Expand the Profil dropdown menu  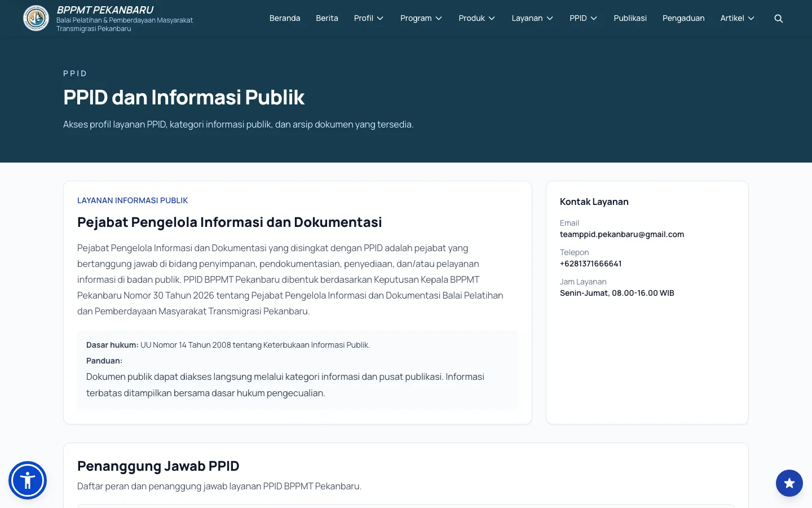coord(369,18)
